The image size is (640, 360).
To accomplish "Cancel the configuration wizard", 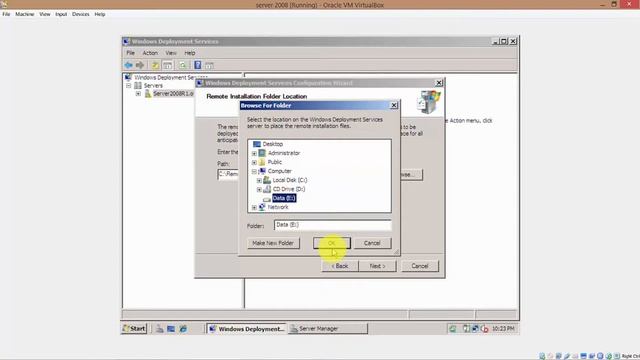I will coord(420,266).
